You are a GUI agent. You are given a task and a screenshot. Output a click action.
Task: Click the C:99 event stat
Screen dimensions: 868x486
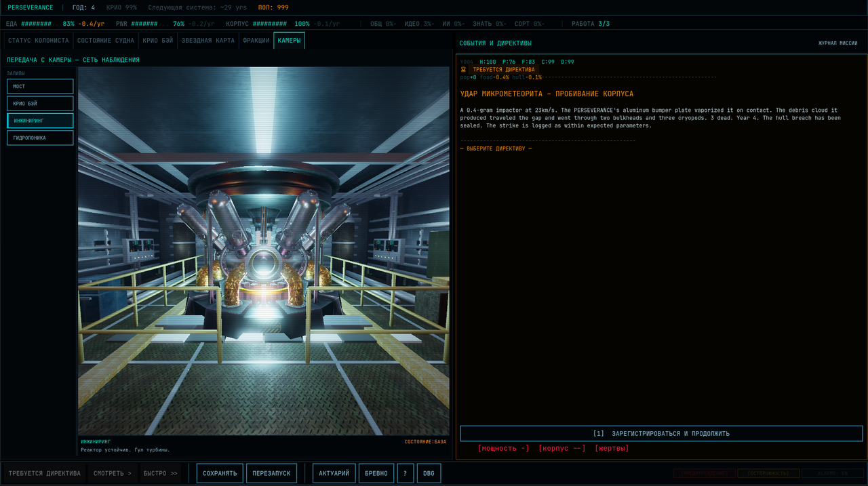[548, 62]
